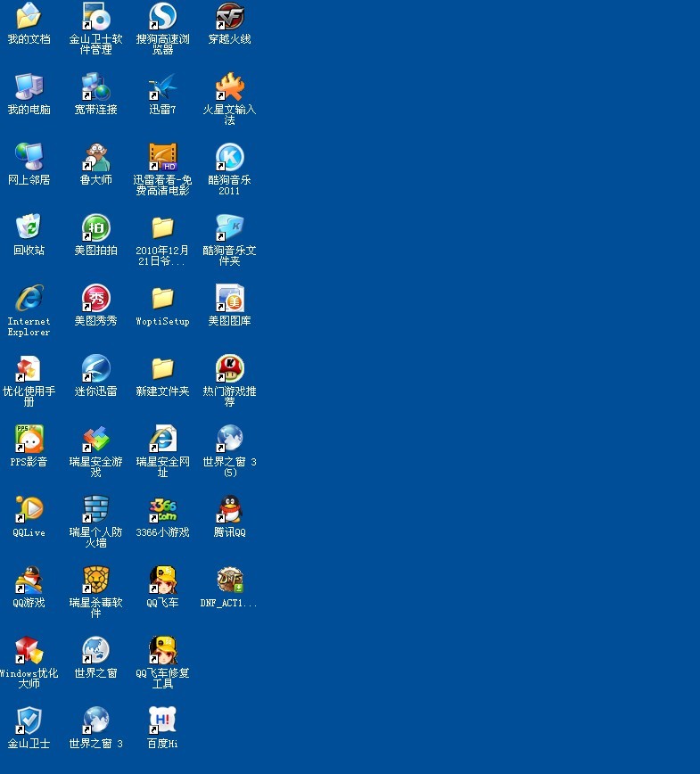
Task: Click the 穿越火线 game icon
Action: (x=229, y=16)
